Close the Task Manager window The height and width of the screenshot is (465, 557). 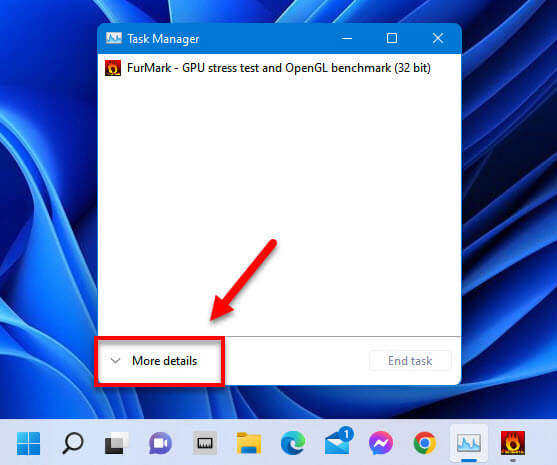438,38
